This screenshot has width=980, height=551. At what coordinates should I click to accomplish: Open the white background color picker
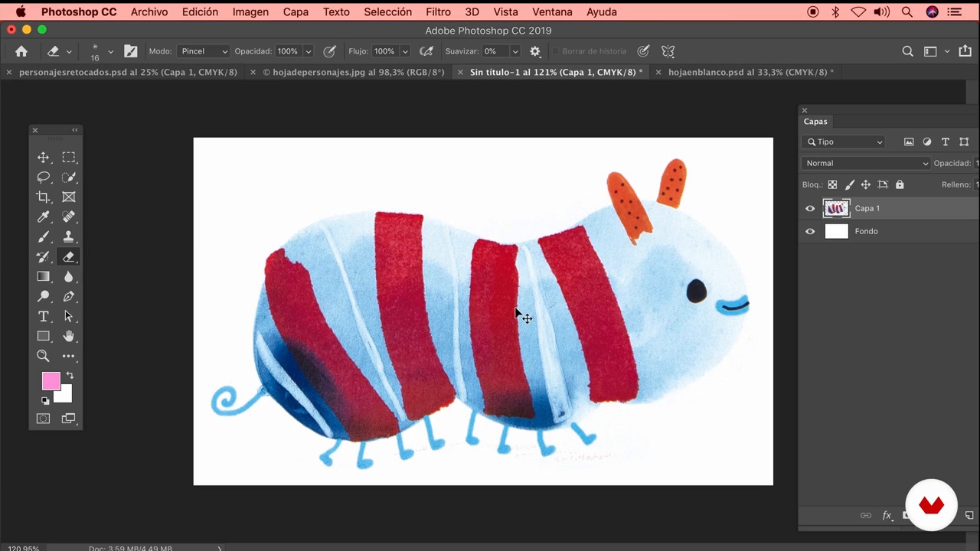[66, 396]
